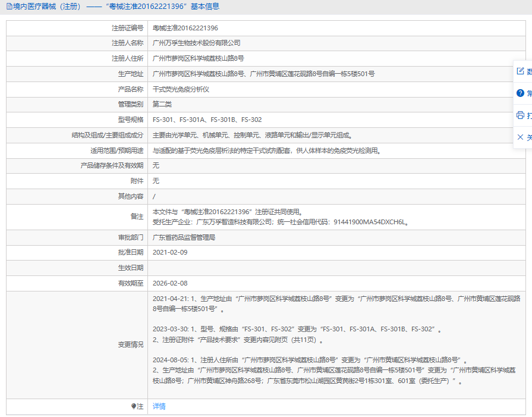Click the 注册人名称 label cell
The height and width of the screenshot is (417, 532).
tap(77, 43)
